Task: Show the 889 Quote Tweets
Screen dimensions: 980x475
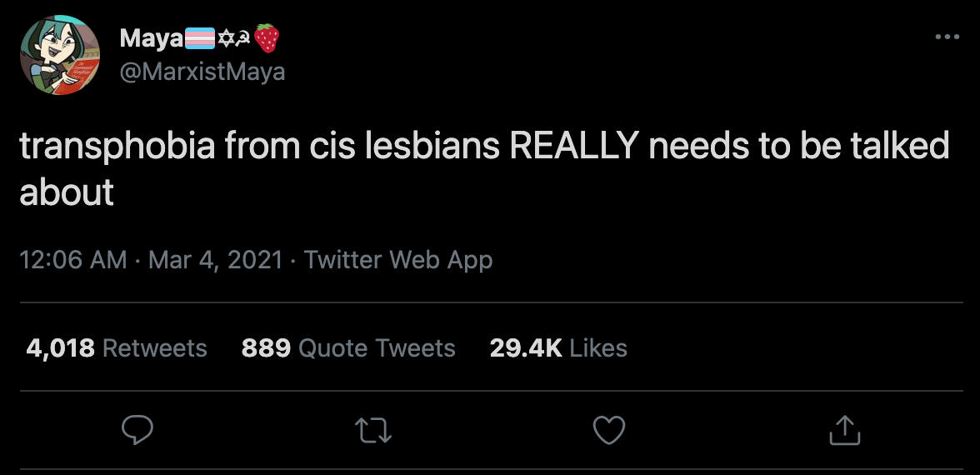Action: coord(348,347)
